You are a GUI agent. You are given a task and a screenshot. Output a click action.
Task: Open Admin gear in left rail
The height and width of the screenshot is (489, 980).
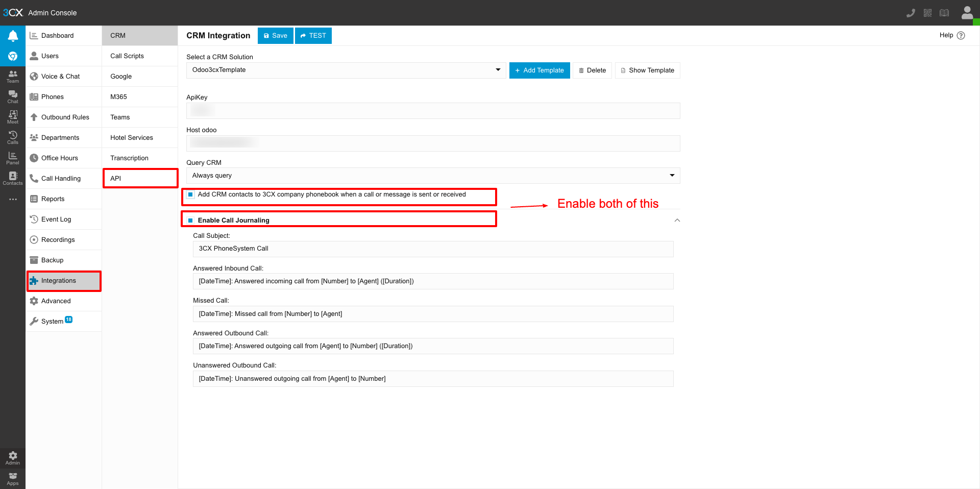(13, 458)
